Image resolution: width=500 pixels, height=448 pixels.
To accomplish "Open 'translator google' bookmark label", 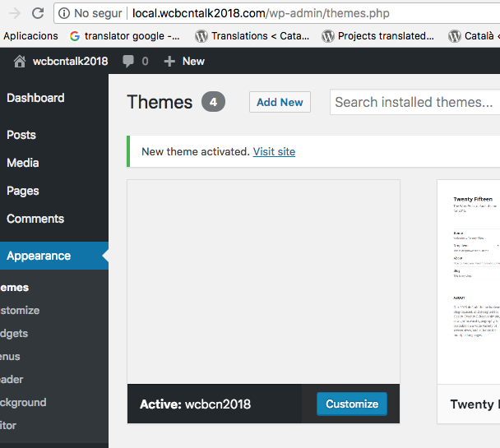I will 132,36.
